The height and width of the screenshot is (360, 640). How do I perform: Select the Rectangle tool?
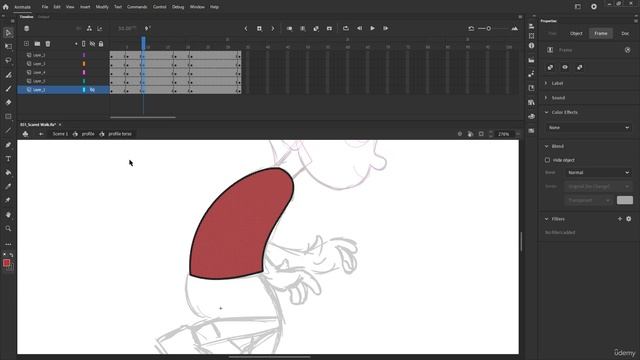[x=8, y=117]
